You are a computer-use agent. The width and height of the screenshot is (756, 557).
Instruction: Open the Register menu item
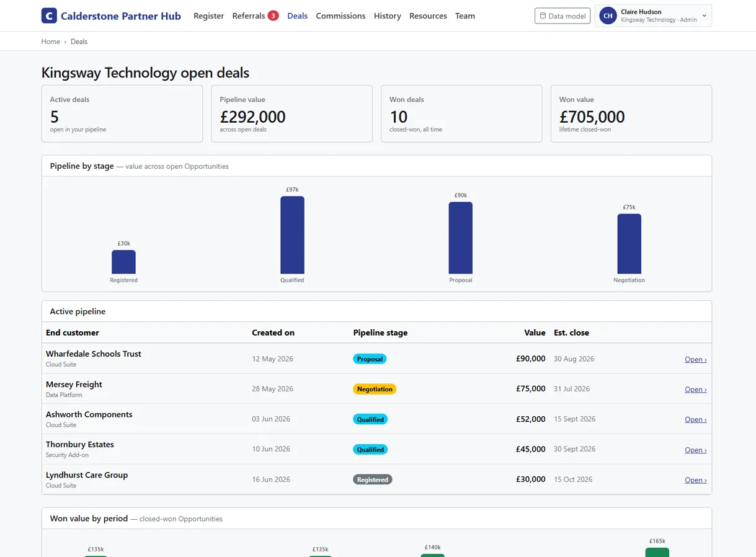tap(208, 16)
